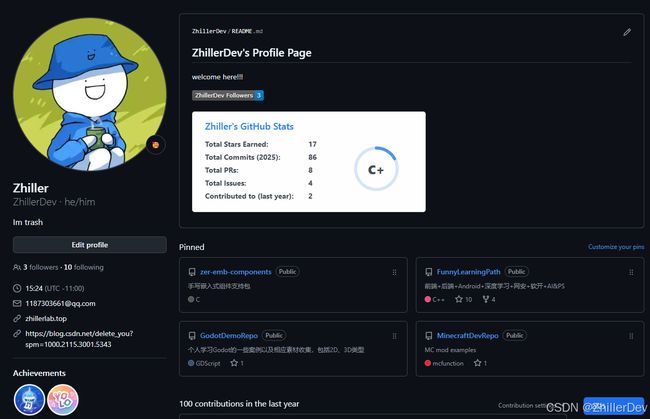The width and height of the screenshot is (650, 419).
Task: Open the Pull Shark achievement badge
Action: pos(29,400)
